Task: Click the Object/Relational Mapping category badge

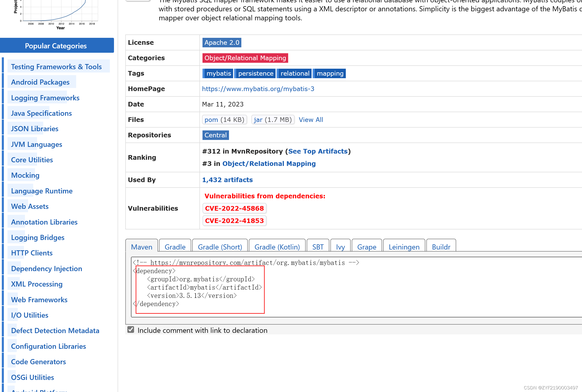Action: (245, 58)
